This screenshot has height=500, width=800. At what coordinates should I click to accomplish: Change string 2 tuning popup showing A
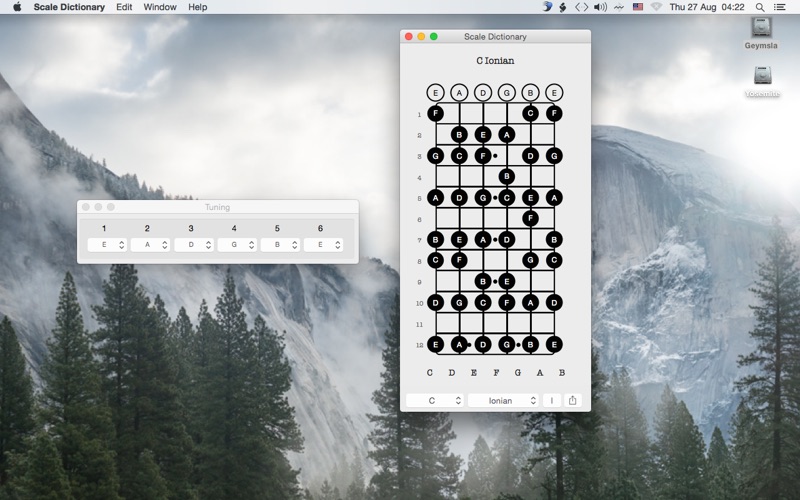[150, 245]
